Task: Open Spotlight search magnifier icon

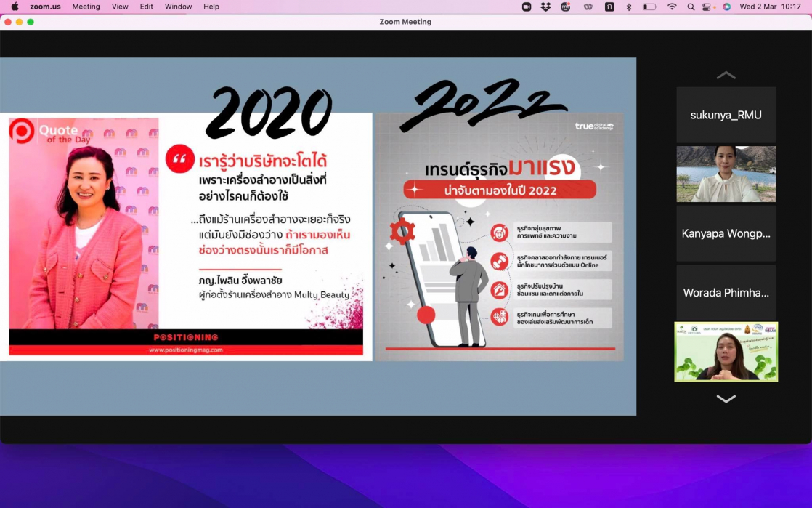Action: pos(691,7)
